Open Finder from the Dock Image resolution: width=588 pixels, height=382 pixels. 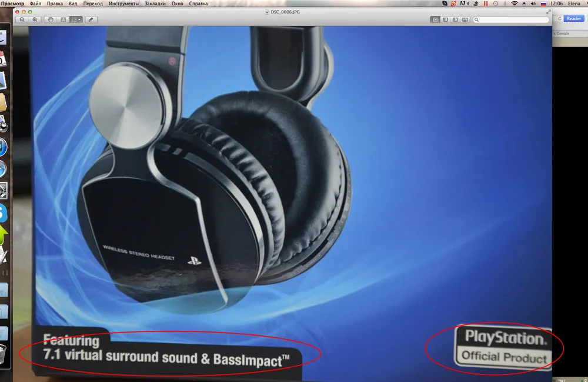click(x=3, y=38)
